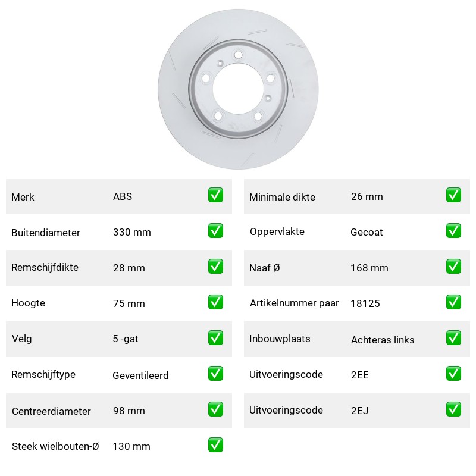The image size is (476, 476).
Task: Select the article number value 18125
Action: pyautogui.click(x=365, y=303)
